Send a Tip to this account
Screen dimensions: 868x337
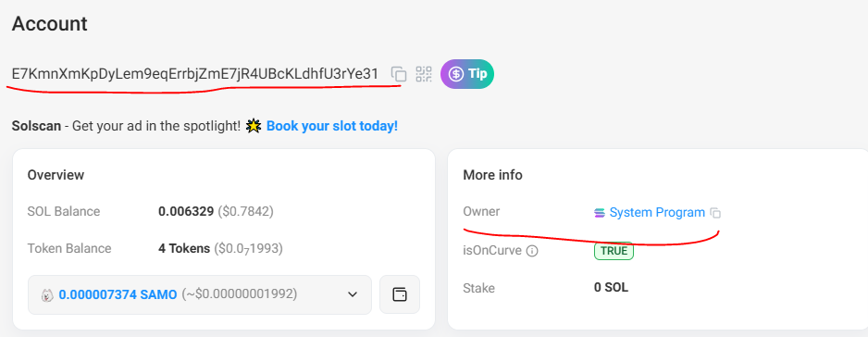(467, 74)
